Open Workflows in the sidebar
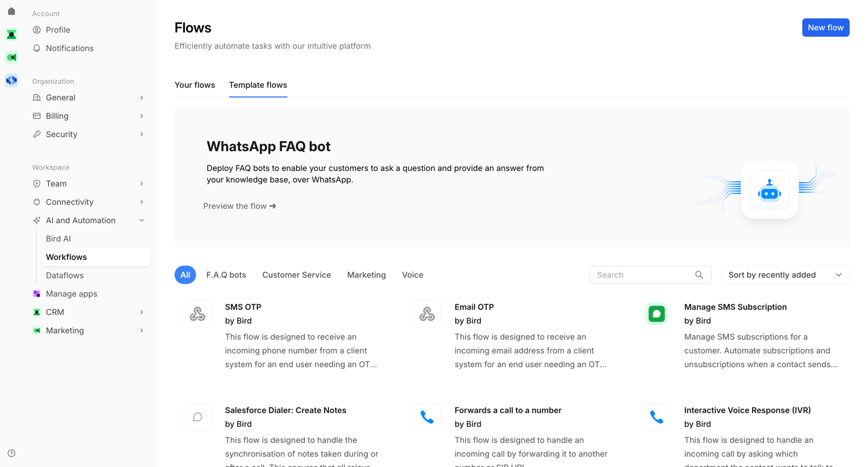The height and width of the screenshot is (467, 868). pos(96,257)
